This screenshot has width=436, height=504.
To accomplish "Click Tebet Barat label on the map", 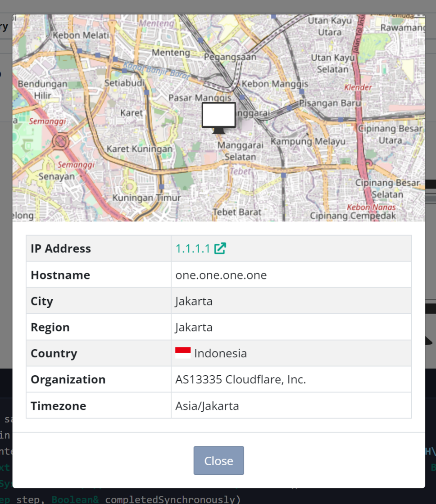I will coord(237,212).
